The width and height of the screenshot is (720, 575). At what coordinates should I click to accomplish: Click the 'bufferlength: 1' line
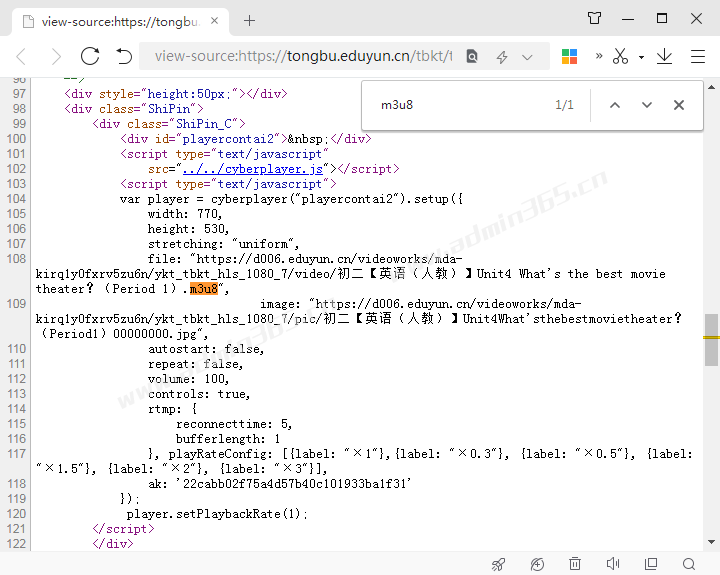[x=228, y=439]
